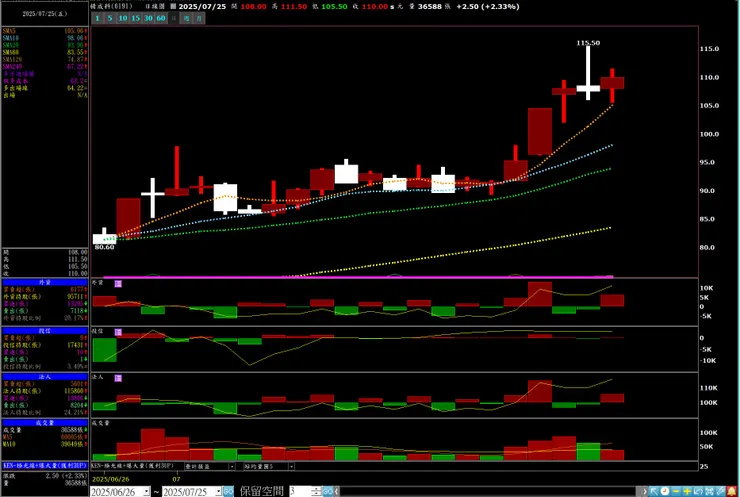This screenshot has height=497, width=740.
Task: Click the 80.60 low price label on chart
Action: point(104,247)
